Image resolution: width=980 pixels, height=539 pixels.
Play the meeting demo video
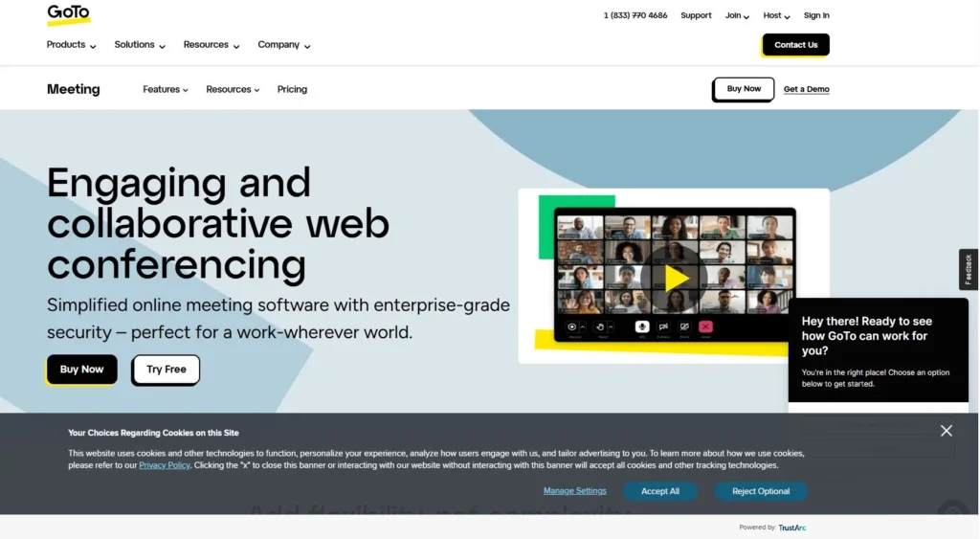675,279
